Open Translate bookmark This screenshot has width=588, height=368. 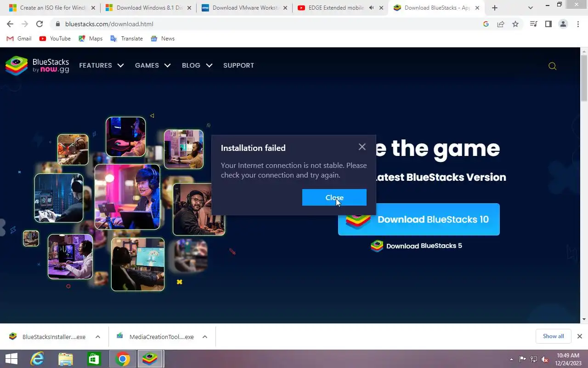click(x=126, y=39)
